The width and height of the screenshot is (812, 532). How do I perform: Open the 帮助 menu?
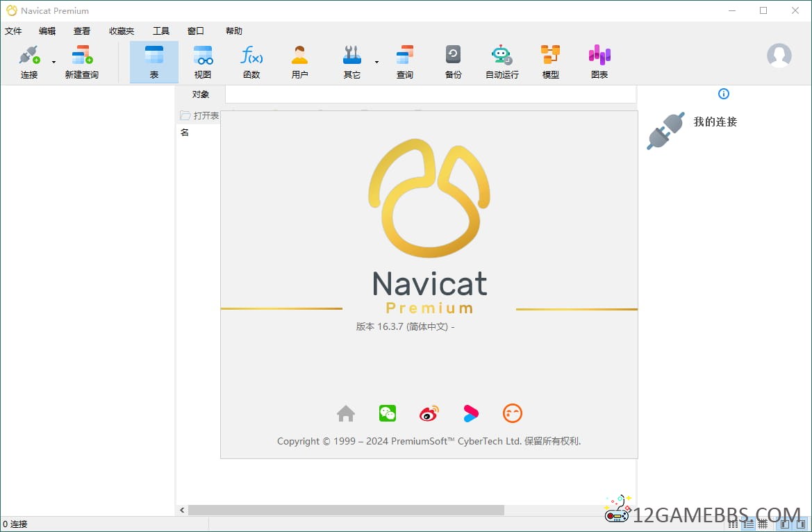(234, 31)
